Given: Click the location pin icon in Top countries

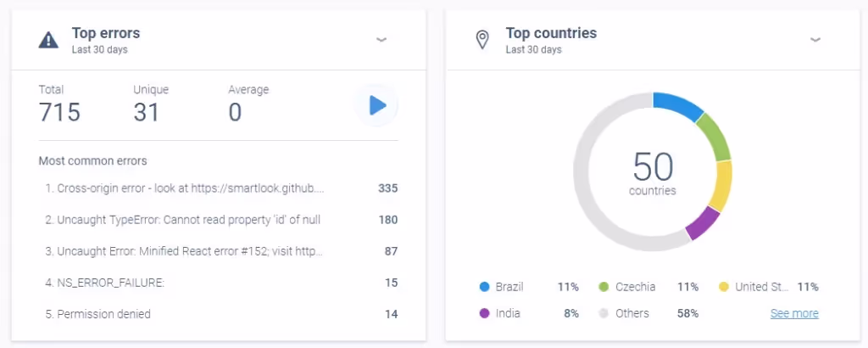Looking at the screenshot, I should pyautogui.click(x=482, y=40).
